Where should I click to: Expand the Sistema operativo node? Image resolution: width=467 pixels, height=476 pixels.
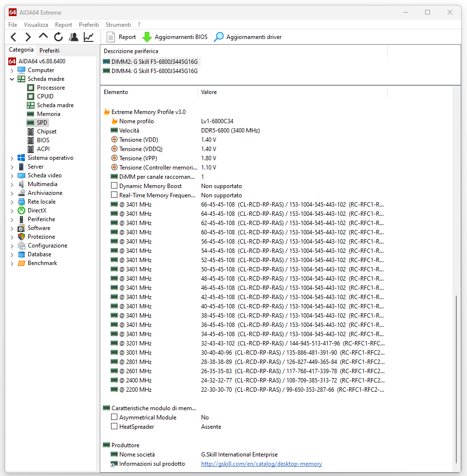point(12,158)
